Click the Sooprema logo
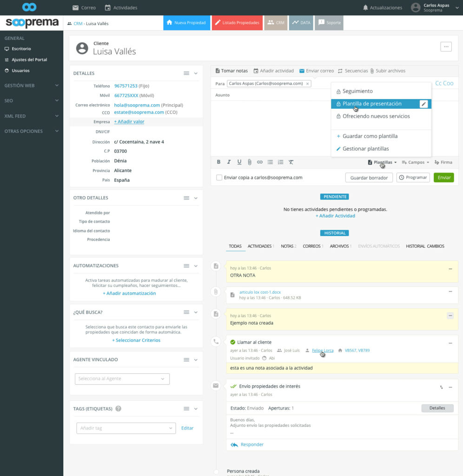The height and width of the screenshot is (476, 463). pyautogui.click(x=32, y=23)
